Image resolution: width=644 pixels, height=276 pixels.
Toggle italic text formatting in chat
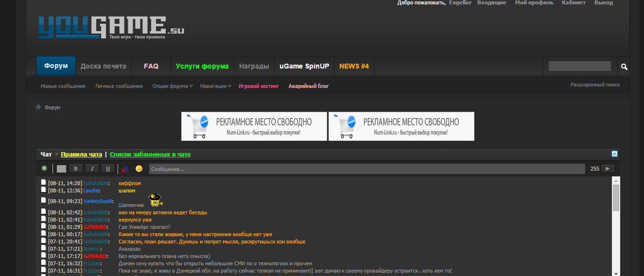tap(92, 169)
